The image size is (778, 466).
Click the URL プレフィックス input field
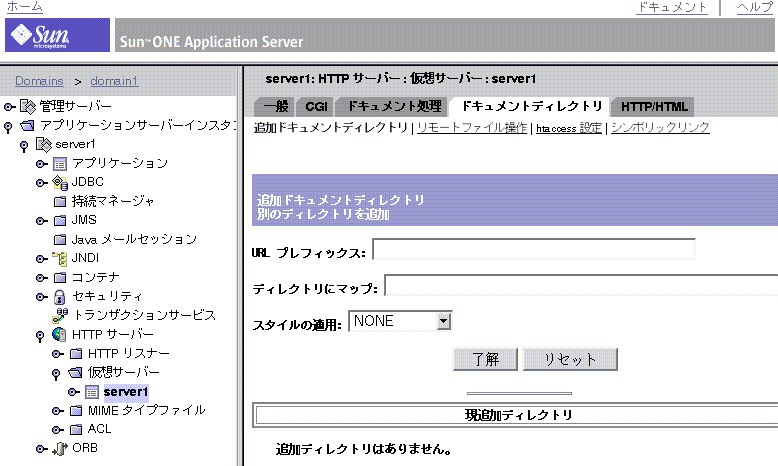point(534,249)
